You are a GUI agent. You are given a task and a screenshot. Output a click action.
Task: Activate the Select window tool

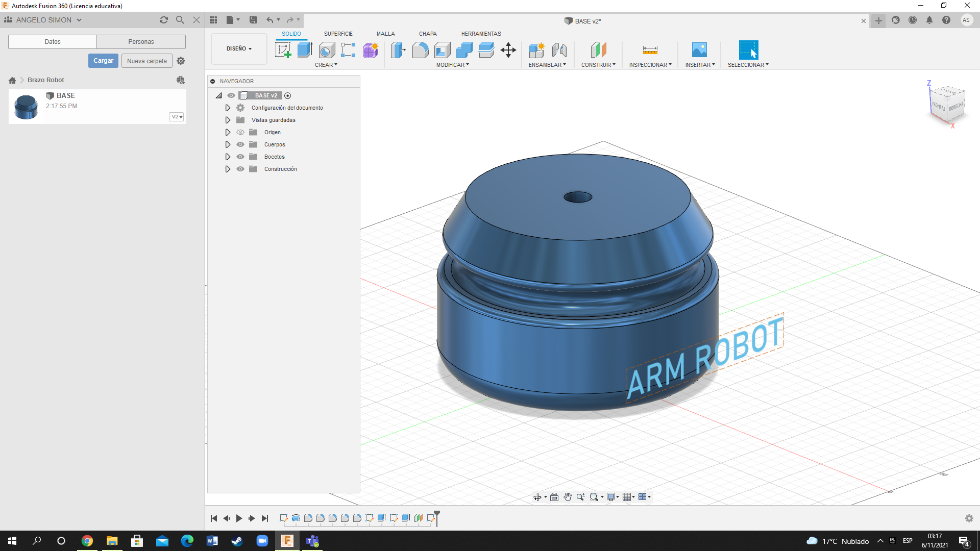pos(748,50)
